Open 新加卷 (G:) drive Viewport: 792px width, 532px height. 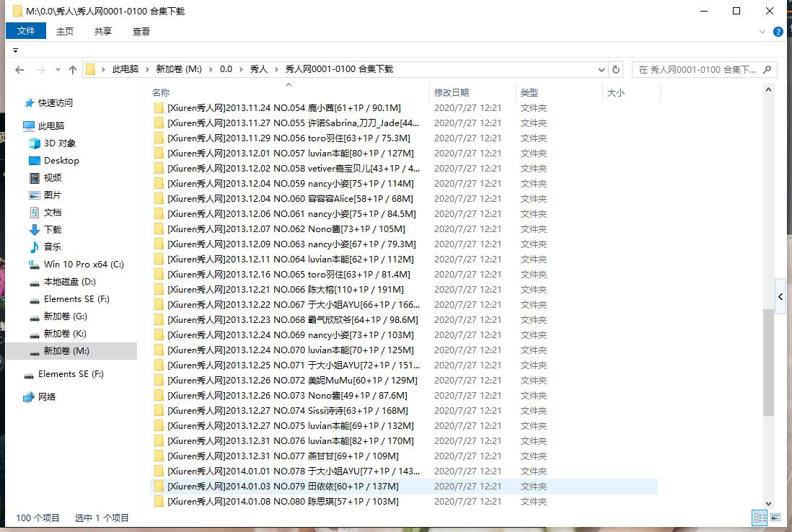pos(65,316)
